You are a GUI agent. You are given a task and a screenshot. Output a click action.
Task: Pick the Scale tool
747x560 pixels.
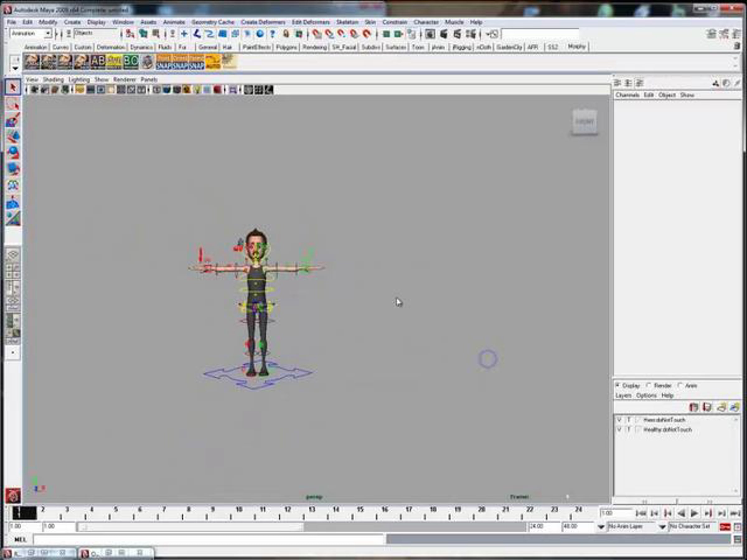click(13, 169)
